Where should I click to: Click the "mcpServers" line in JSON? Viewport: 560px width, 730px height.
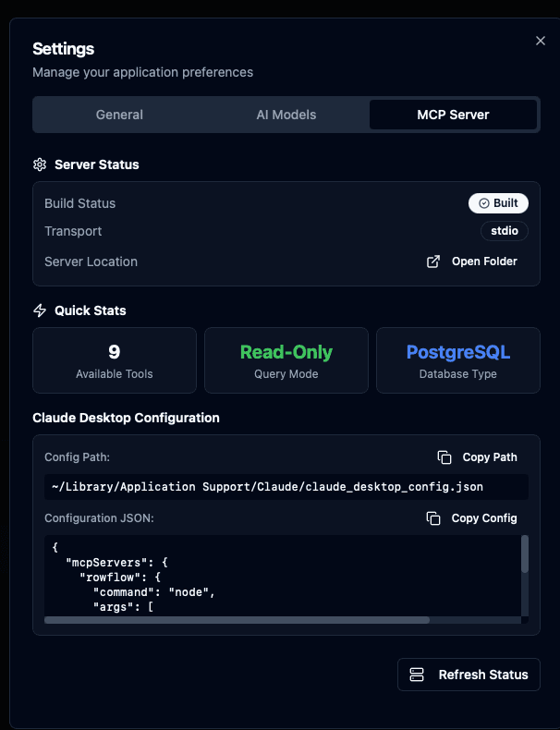pyautogui.click(x=116, y=563)
